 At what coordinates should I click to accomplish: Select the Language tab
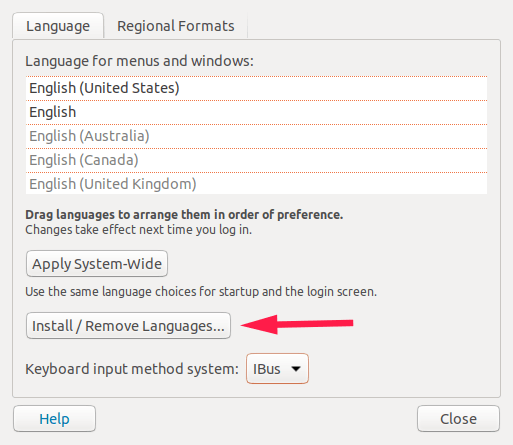[x=58, y=26]
